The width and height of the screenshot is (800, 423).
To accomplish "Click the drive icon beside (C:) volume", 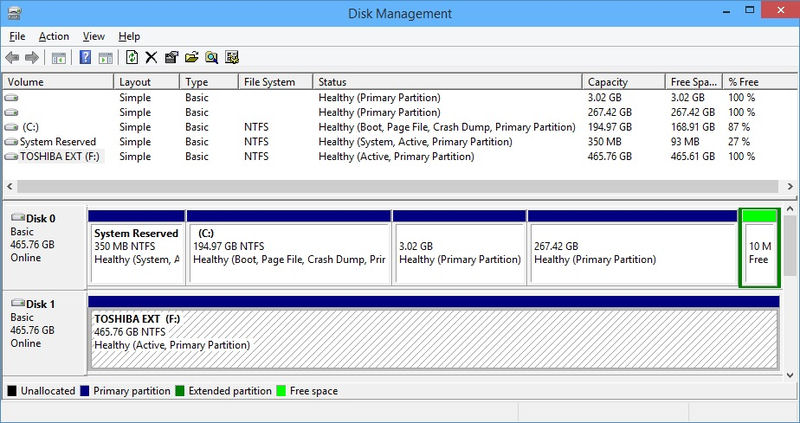I will pyautogui.click(x=11, y=127).
